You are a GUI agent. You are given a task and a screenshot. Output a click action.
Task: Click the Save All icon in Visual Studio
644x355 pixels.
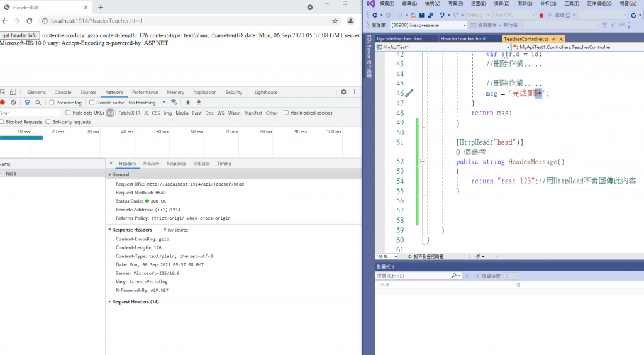click(430, 15)
